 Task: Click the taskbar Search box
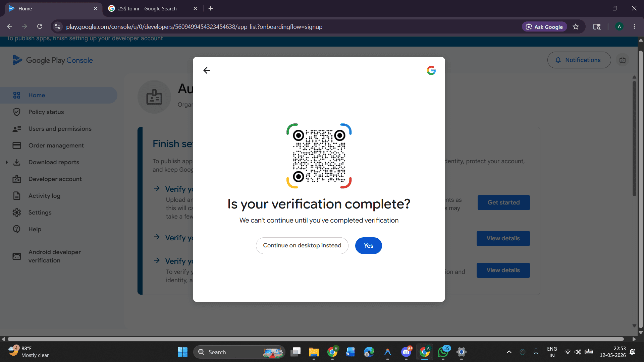pyautogui.click(x=239, y=352)
